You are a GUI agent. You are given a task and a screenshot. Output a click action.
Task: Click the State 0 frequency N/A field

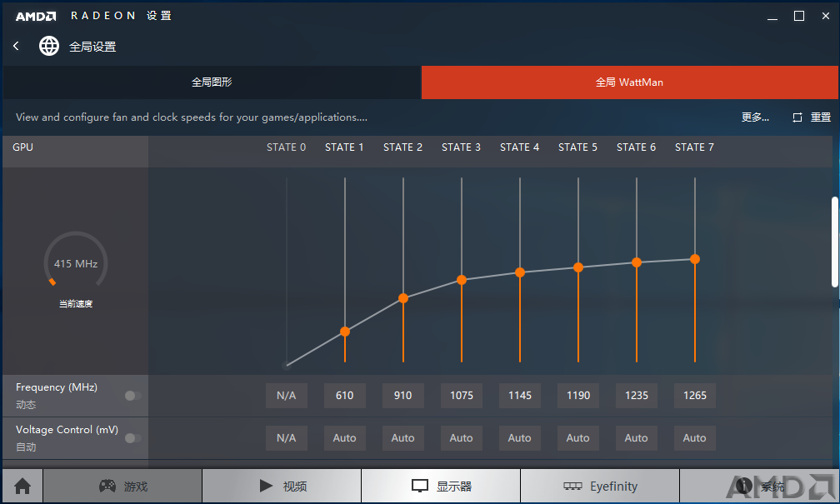(287, 396)
